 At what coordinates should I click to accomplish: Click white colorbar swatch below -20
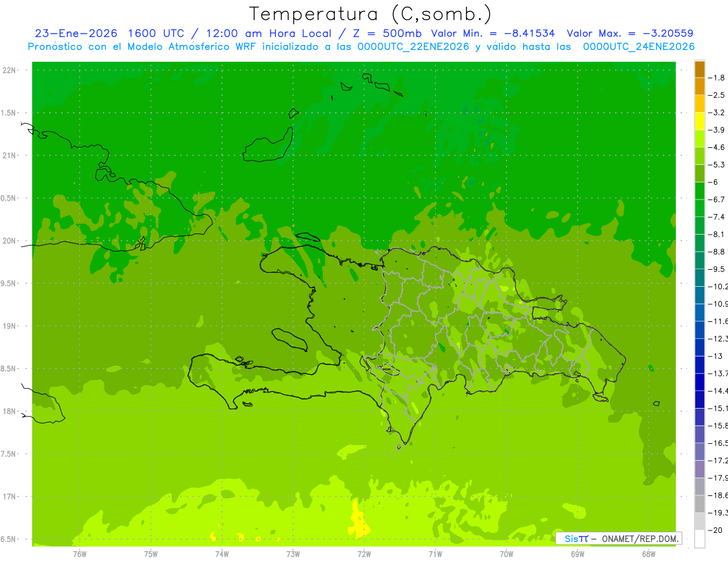tap(699, 539)
